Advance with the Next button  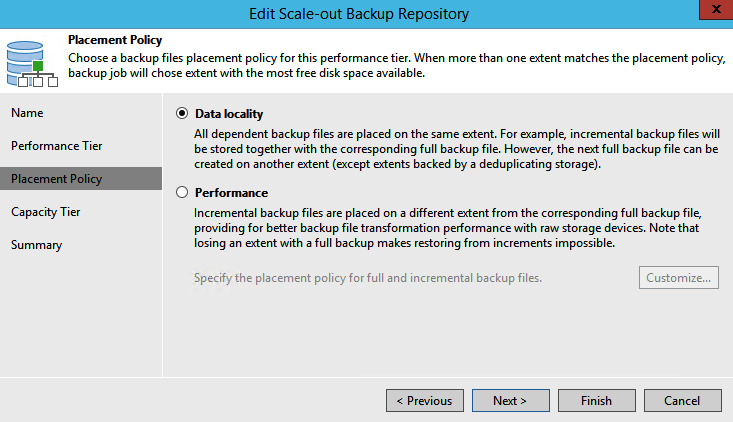click(x=510, y=401)
